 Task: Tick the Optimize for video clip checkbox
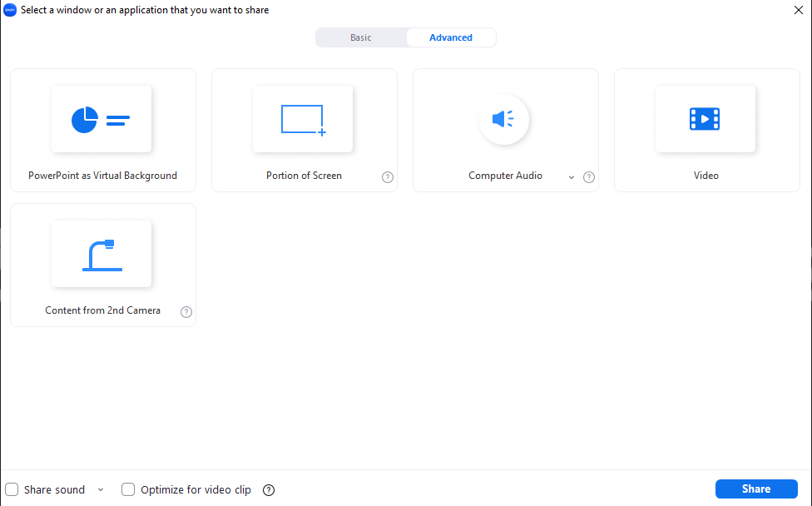[x=128, y=489]
